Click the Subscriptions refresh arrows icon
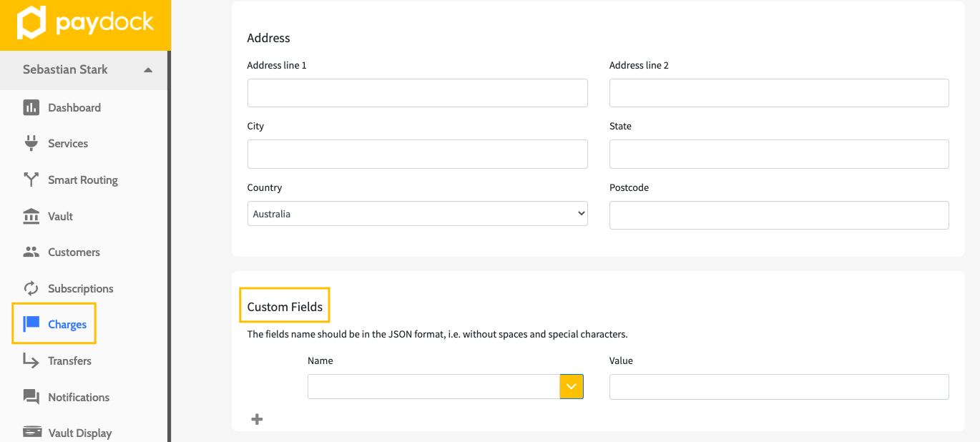 (31, 288)
